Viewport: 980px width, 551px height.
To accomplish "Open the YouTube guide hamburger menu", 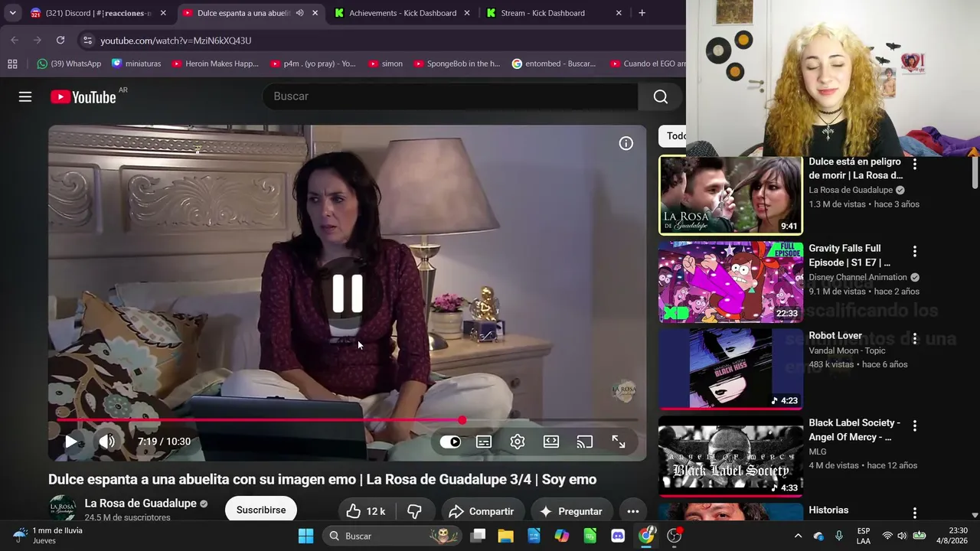I will 25,96.
